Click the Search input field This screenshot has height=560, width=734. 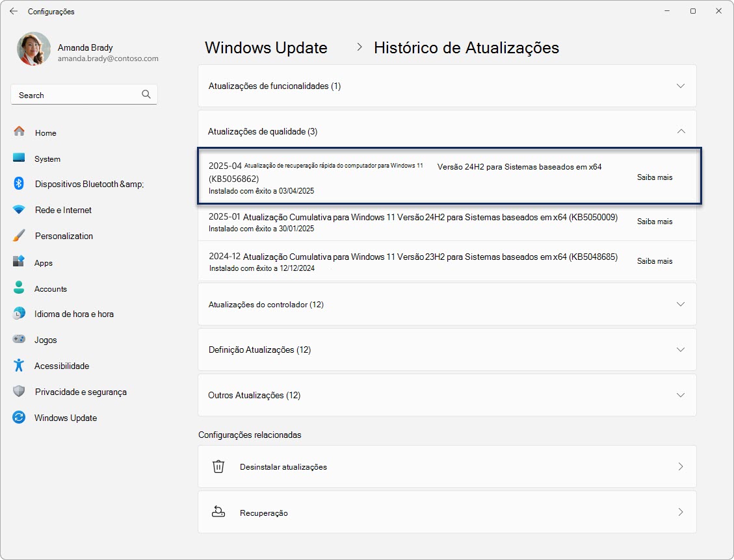coord(75,95)
